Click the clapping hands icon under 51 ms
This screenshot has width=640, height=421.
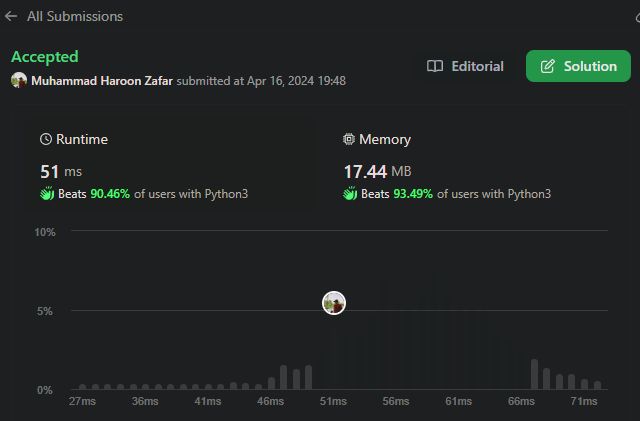47,194
